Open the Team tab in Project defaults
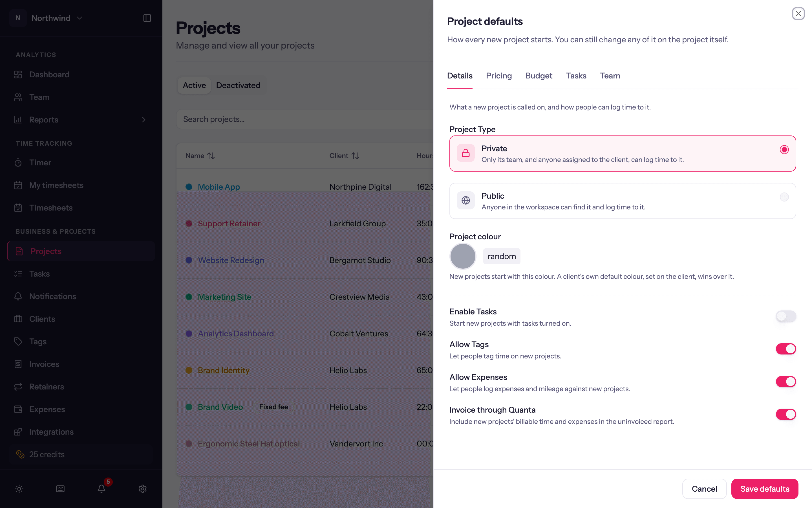The height and width of the screenshot is (508, 812). tap(610, 76)
